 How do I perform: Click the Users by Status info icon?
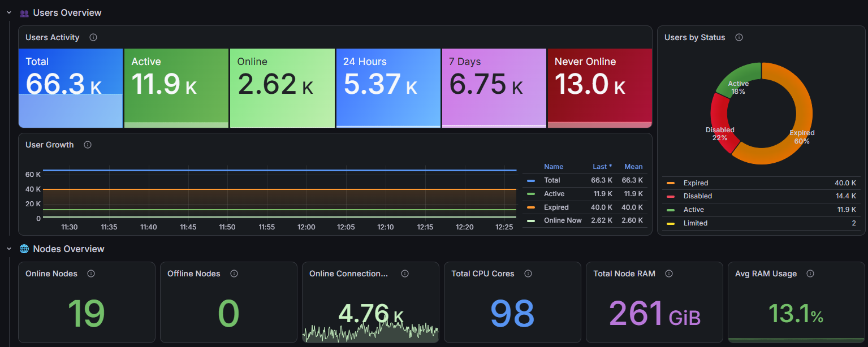point(739,37)
